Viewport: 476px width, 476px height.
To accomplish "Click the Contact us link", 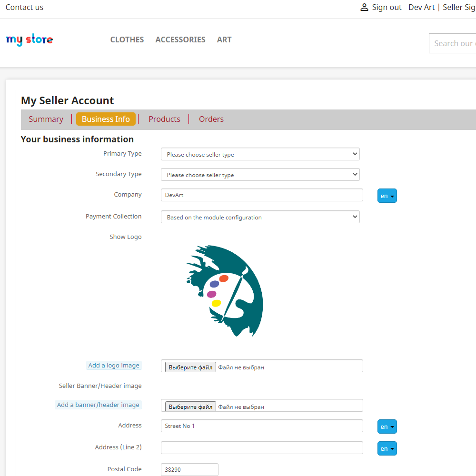I will point(25,7).
